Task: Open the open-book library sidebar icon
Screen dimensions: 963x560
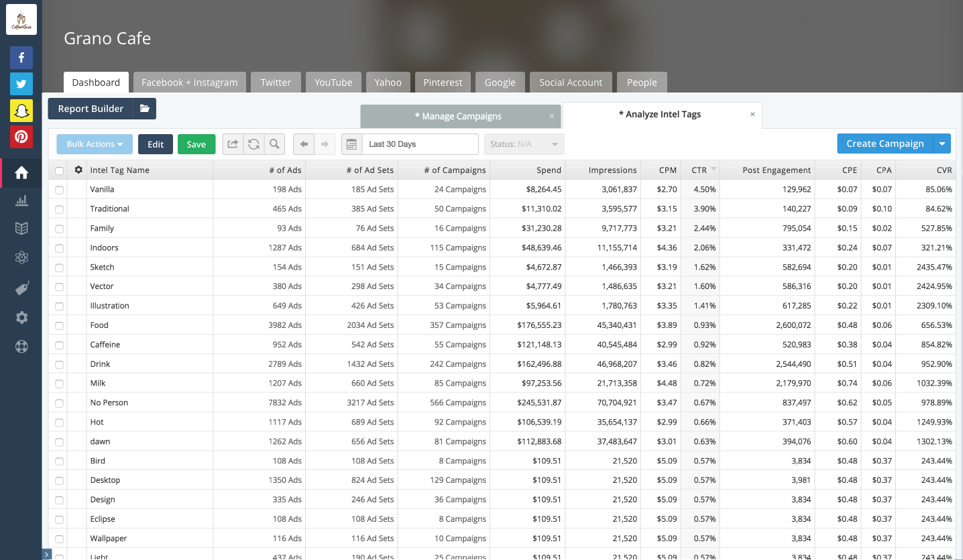Action: [x=21, y=229]
